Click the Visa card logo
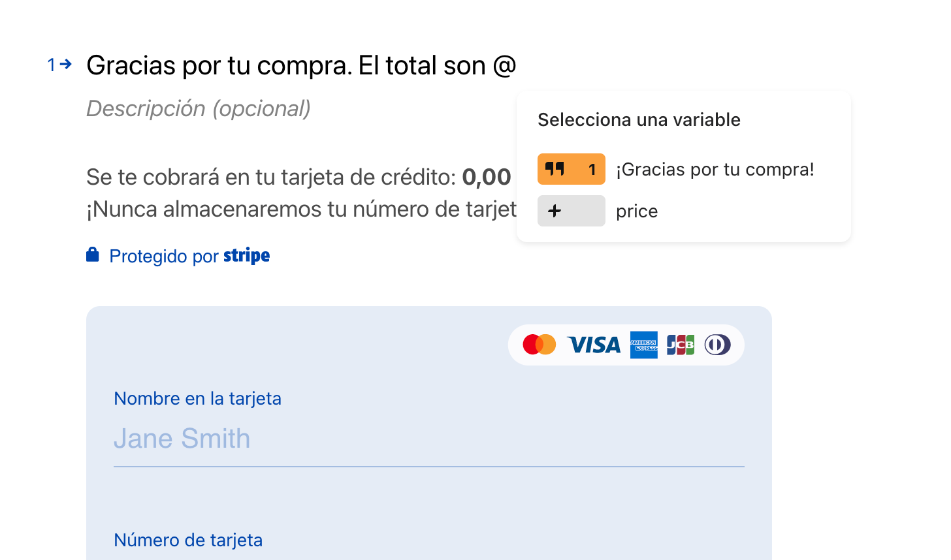Image resolution: width=951 pixels, height=560 pixels. 593,345
